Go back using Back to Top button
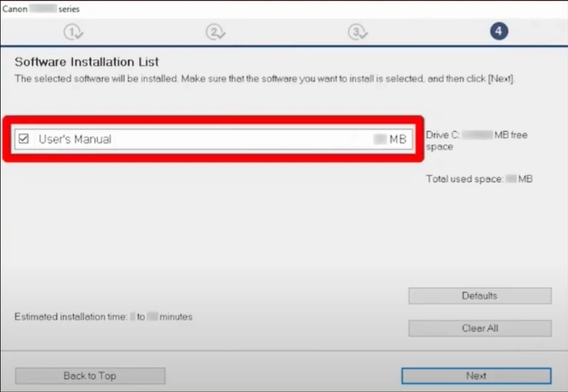568x392 pixels. (90, 376)
